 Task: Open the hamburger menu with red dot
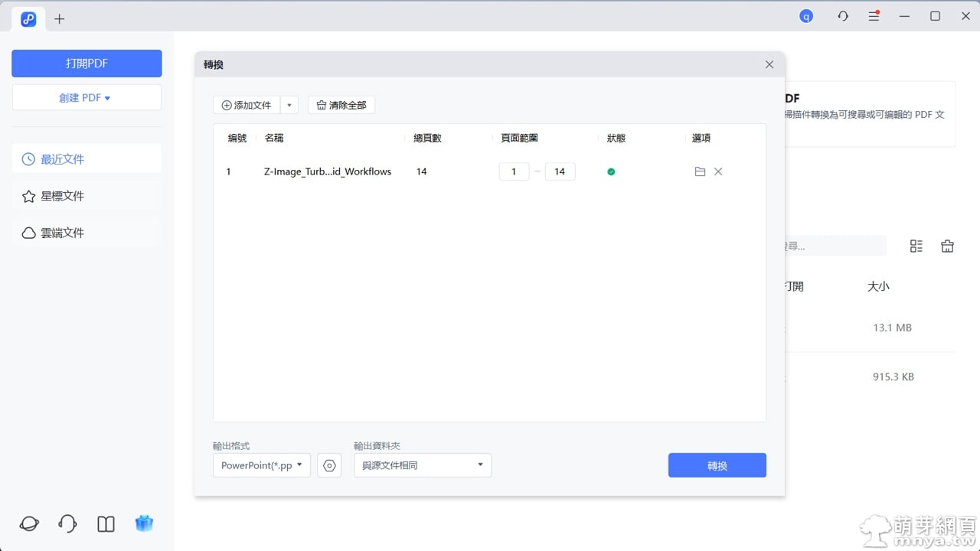point(874,16)
